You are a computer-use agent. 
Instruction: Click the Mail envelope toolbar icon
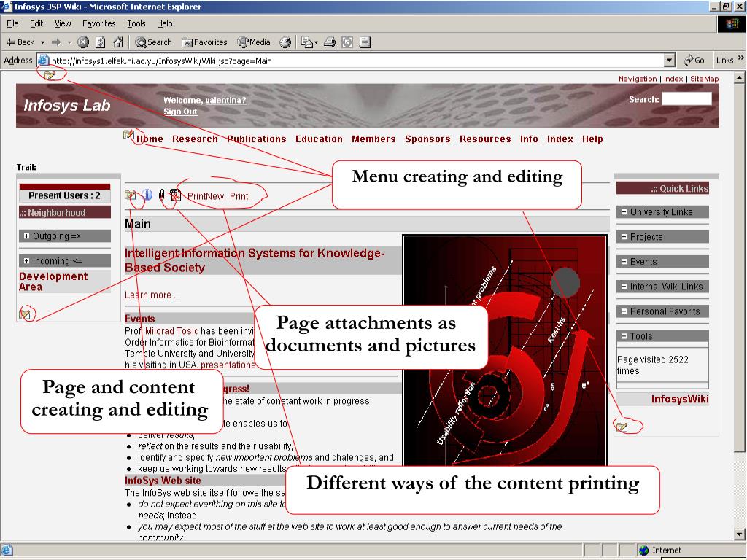pyautogui.click(x=307, y=42)
